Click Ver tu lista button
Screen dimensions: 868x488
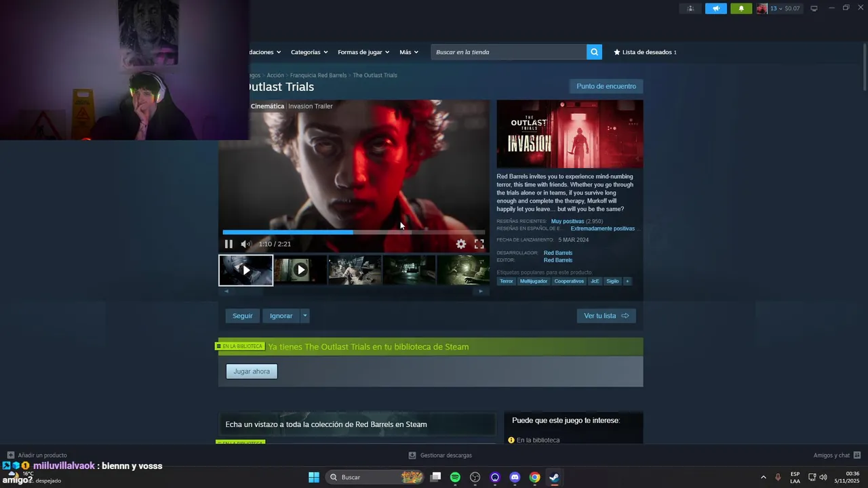pos(606,316)
